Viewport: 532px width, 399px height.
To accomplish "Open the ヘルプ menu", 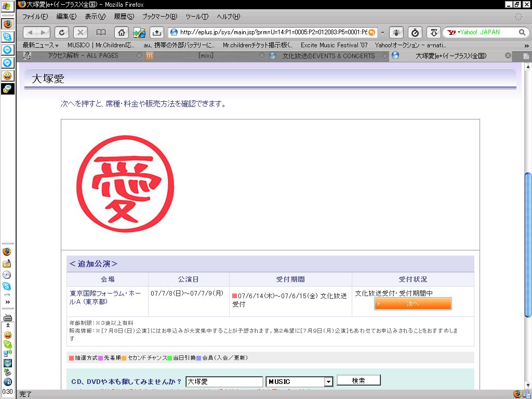I will tap(229, 16).
